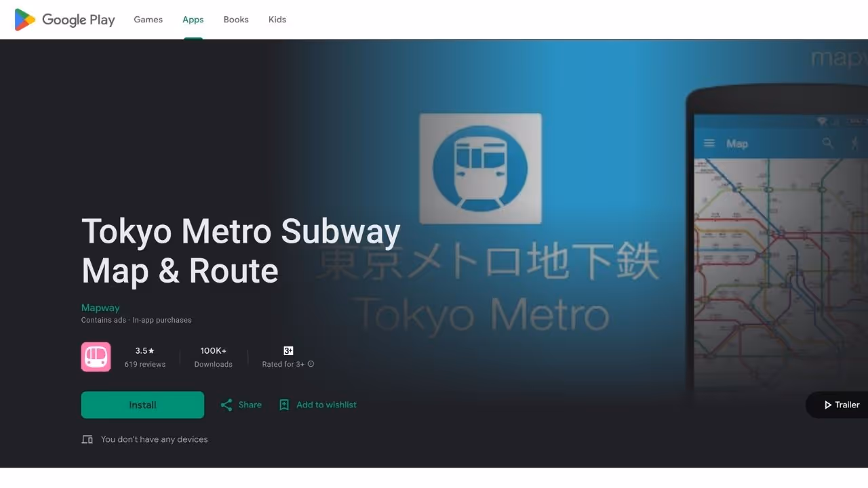Screen dimensions: 868x488
Task: Click the 100K+ Downloads count
Action: [214, 357]
